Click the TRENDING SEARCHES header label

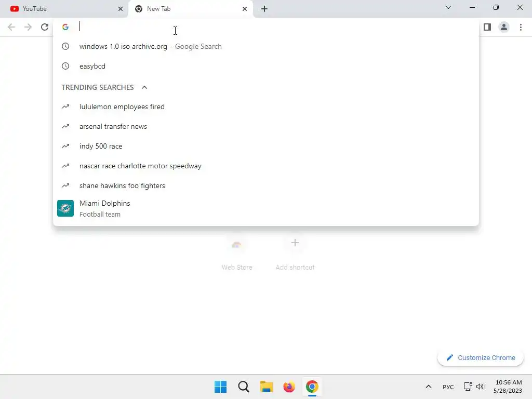point(97,87)
